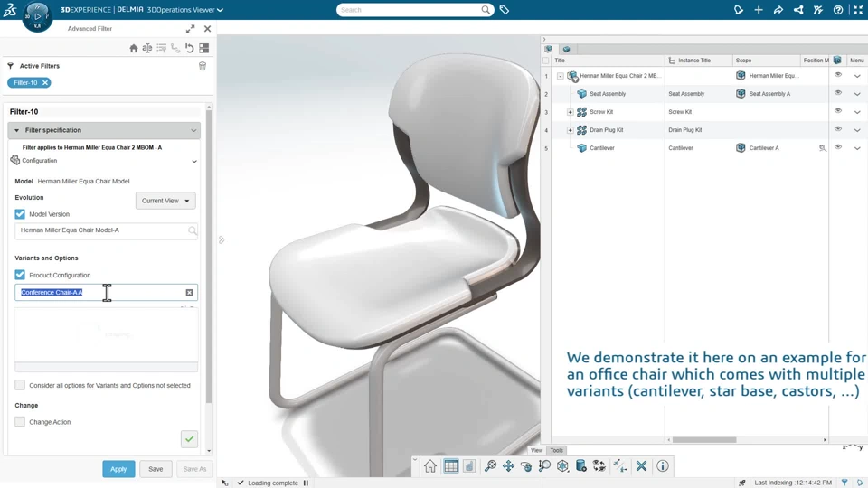
Task: Click the funnel filter icon in status bar
Action: pos(844,483)
